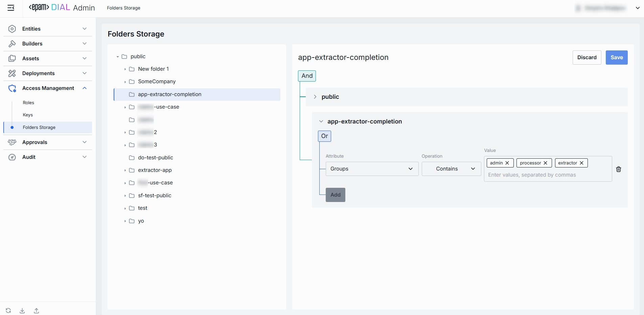Remove the admin tag from values
644x315 pixels.
[x=507, y=163]
